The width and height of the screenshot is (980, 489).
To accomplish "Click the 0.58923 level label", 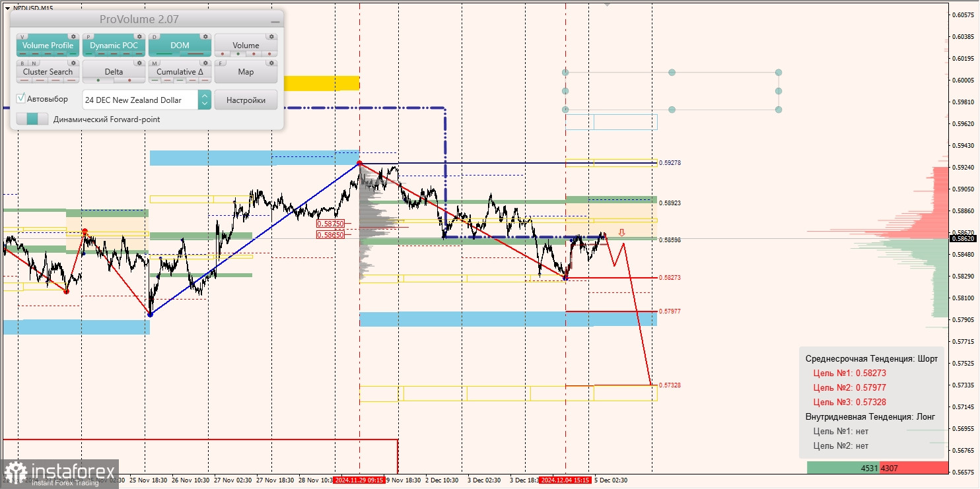I will click(670, 203).
